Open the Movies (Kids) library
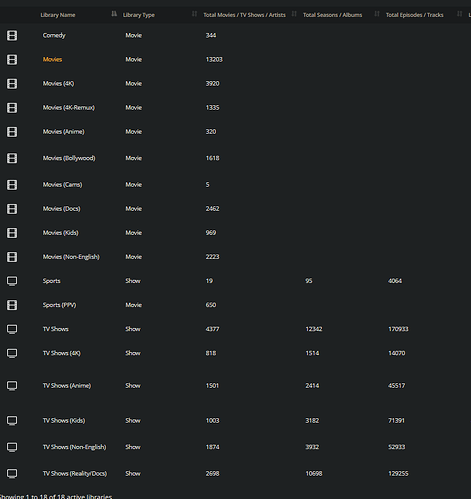The height and width of the screenshot is (499, 471). click(60, 233)
